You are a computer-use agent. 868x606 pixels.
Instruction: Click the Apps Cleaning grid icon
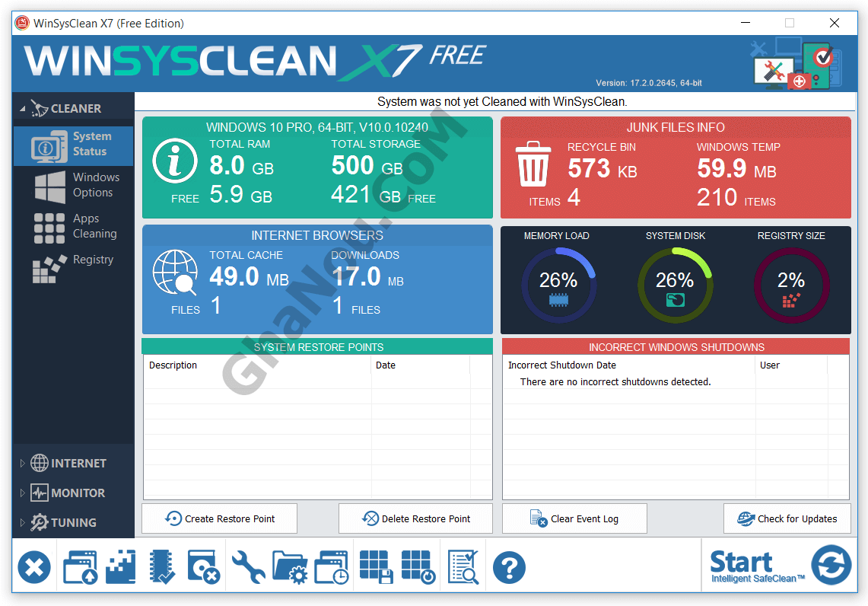tap(49, 228)
